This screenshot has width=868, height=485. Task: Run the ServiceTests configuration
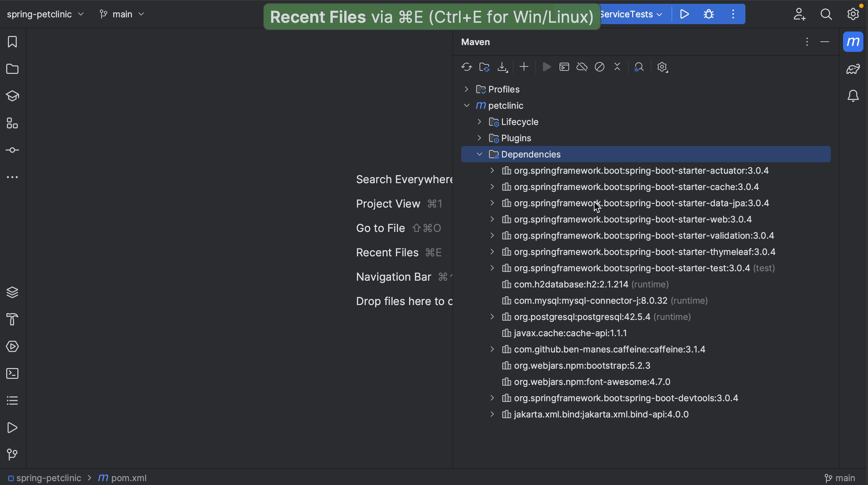click(684, 14)
